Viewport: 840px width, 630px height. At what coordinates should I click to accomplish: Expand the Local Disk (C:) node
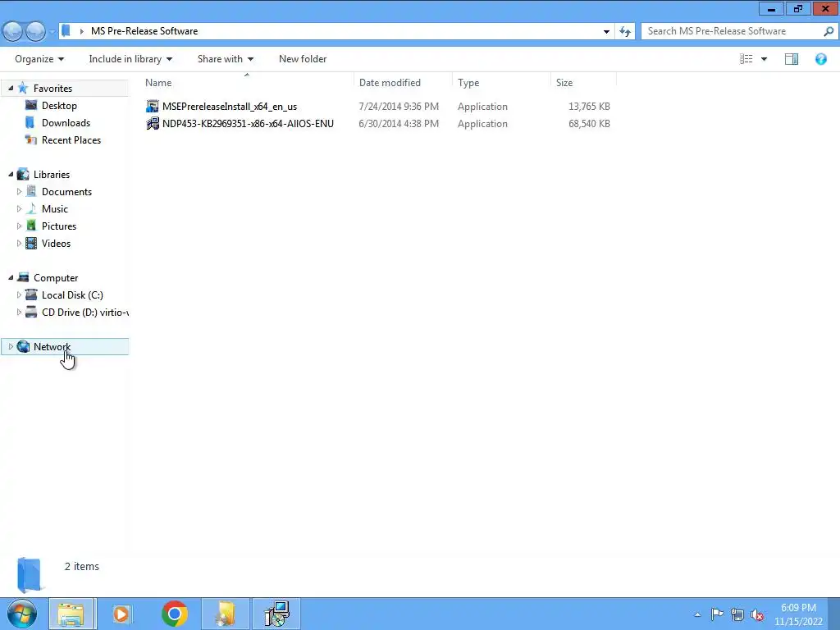coord(20,294)
